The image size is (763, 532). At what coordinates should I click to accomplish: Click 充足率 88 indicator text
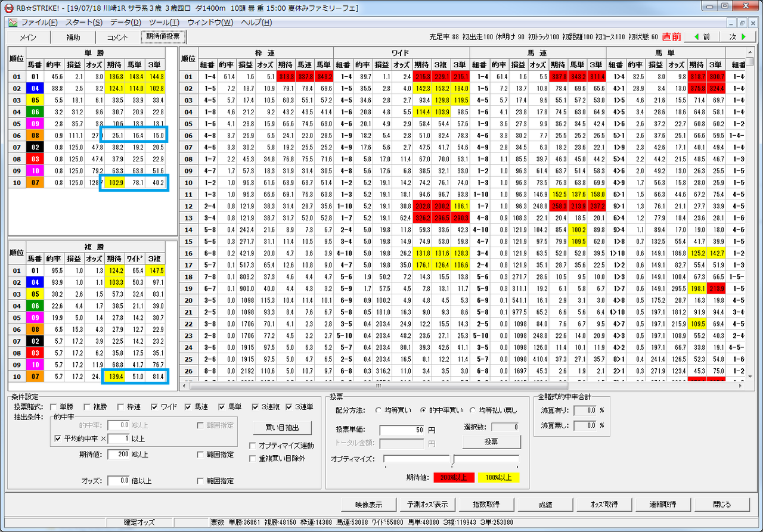point(443,37)
